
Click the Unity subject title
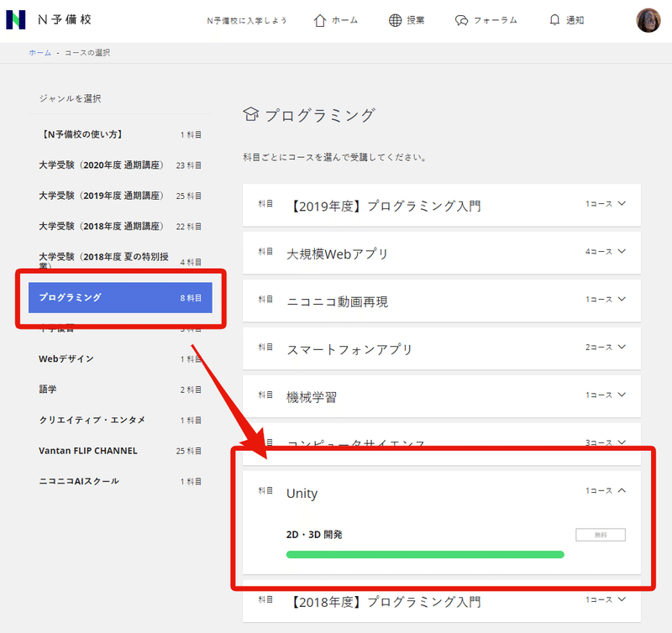[302, 494]
